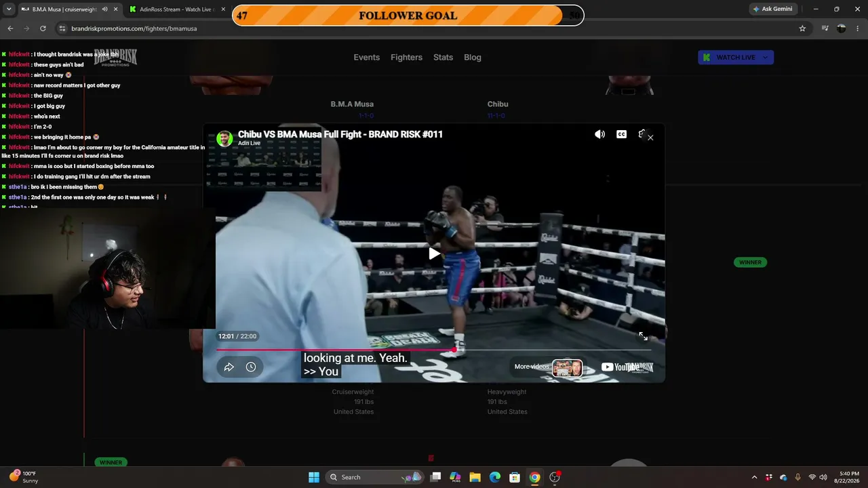
Task: Open the volume tray icon
Action: point(824,477)
